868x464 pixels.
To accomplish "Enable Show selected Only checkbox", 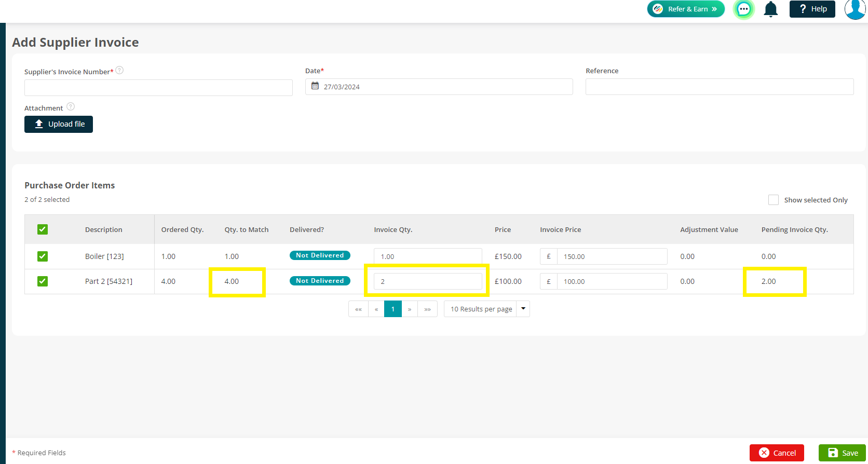I will [x=774, y=200].
